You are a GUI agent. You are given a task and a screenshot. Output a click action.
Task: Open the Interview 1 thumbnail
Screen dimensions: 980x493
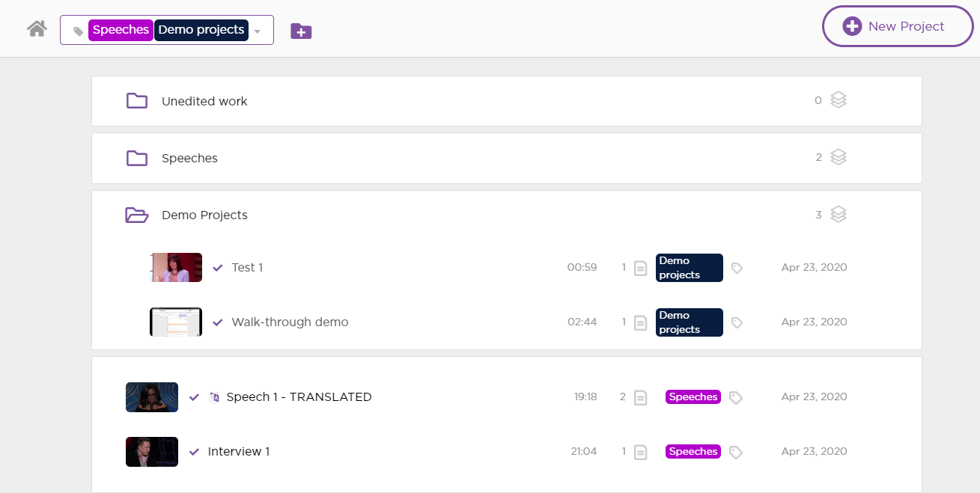152,452
